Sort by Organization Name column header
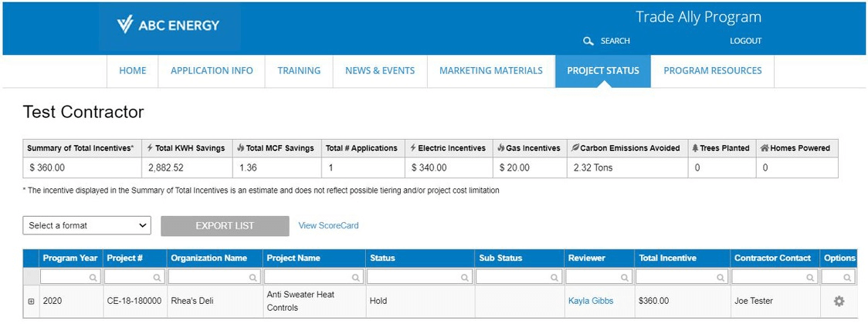 [x=215, y=258]
